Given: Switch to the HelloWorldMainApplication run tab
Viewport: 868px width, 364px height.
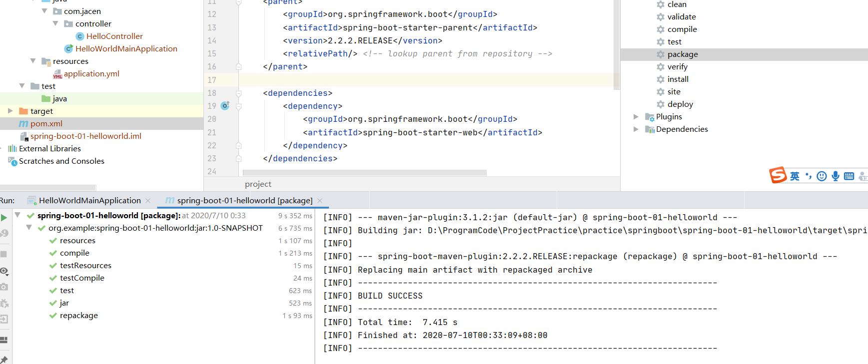Looking at the screenshot, I should pyautogui.click(x=89, y=201).
